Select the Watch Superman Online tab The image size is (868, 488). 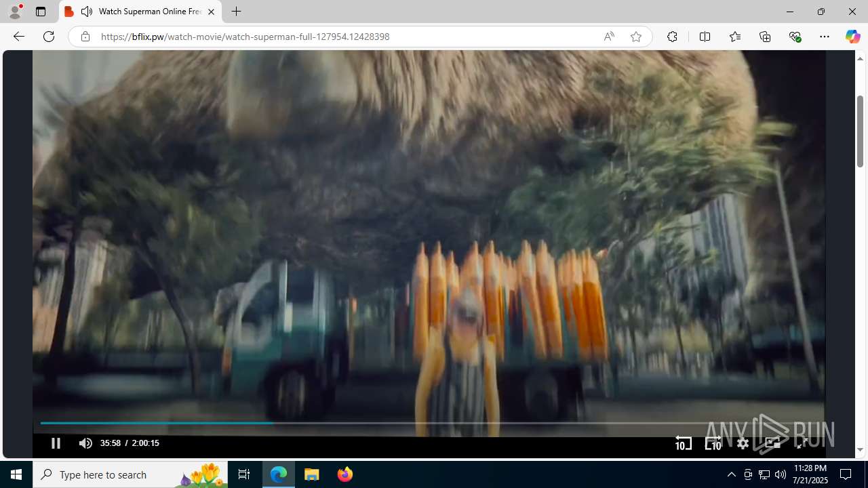[x=140, y=12]
